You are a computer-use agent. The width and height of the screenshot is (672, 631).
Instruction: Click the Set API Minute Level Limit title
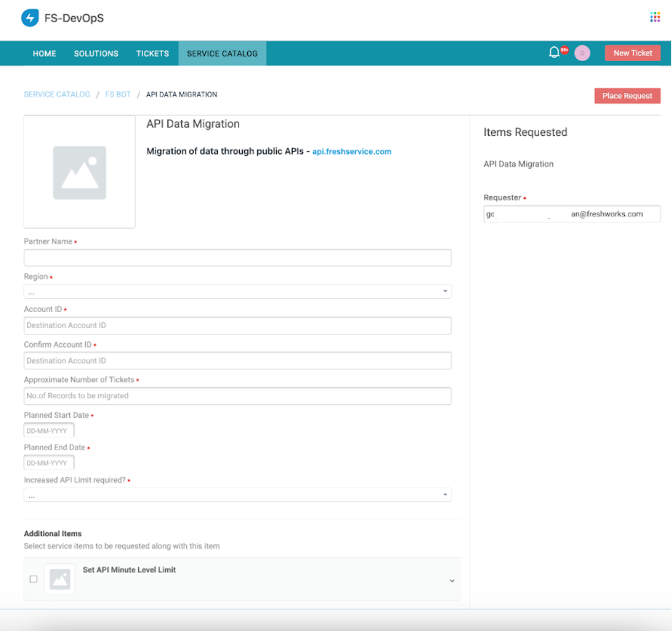[x=129, y=570]
